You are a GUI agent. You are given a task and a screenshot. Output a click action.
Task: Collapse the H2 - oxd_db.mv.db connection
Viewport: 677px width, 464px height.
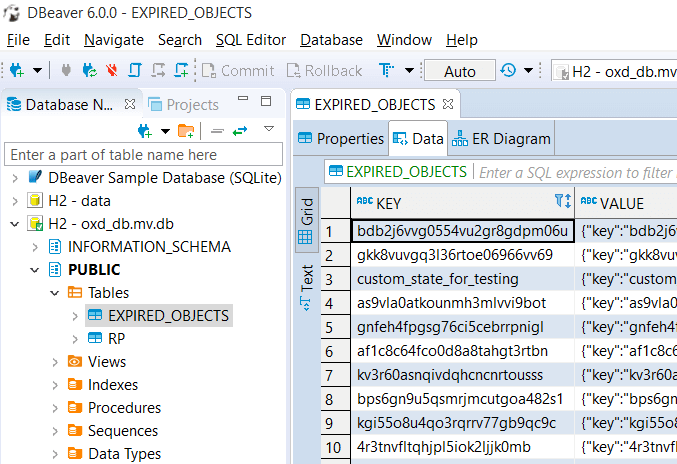pos(15,224)
